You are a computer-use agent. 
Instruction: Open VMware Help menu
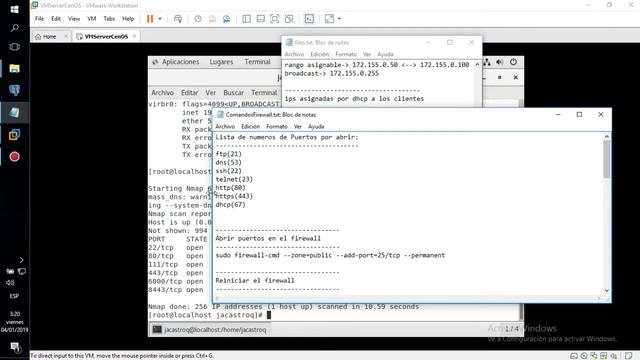coord(128,19)
